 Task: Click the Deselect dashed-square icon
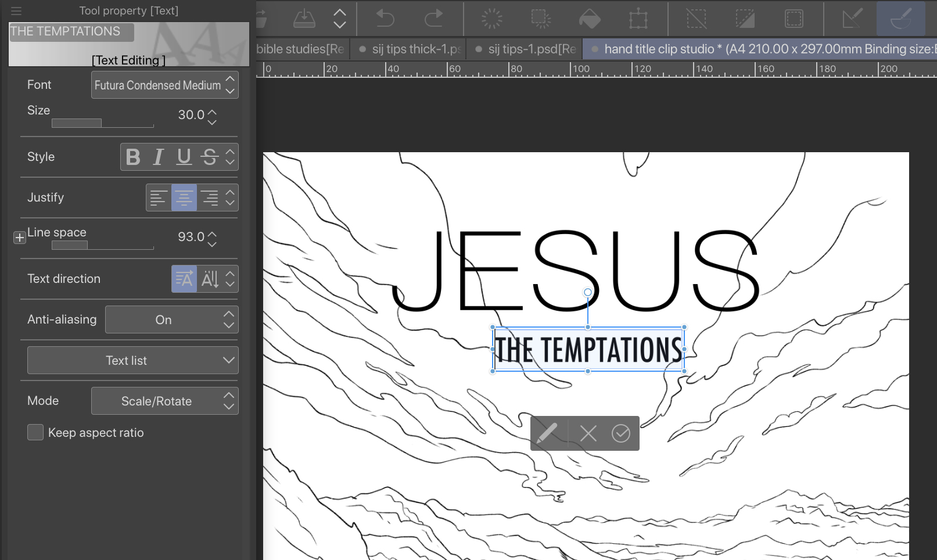(696, 19)
